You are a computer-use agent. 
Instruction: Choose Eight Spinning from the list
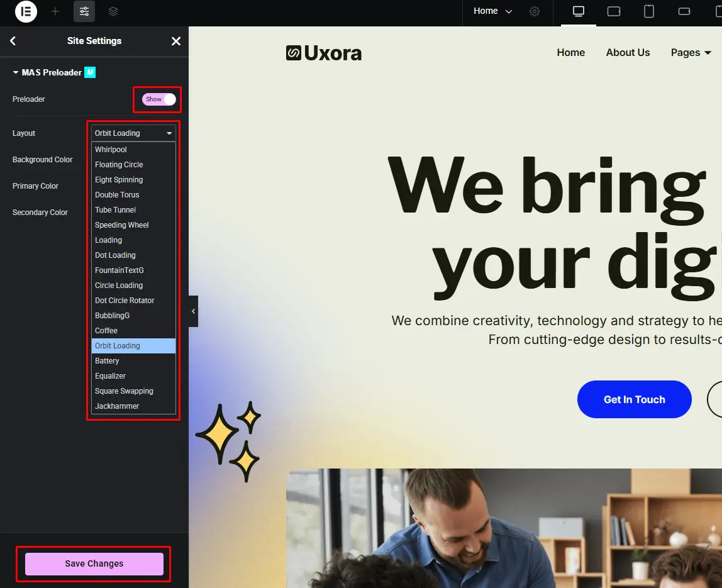coord(133,180)
